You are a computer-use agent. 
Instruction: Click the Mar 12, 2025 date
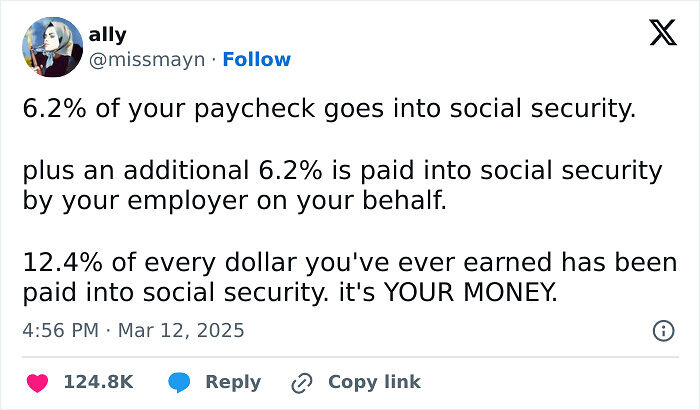coord(181,331)
